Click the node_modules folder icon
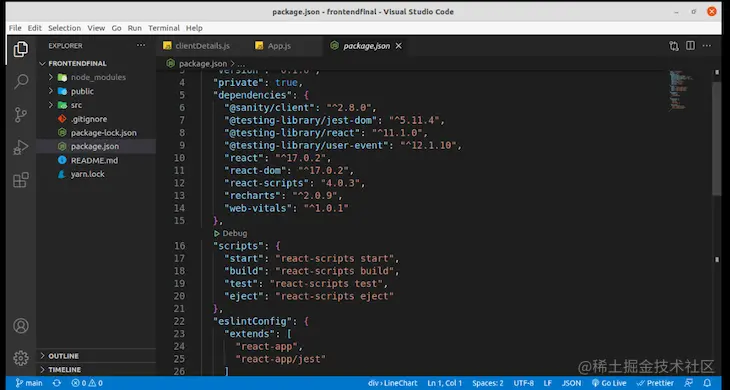 62,77
